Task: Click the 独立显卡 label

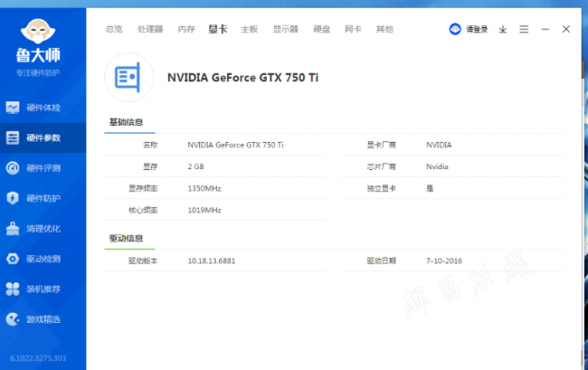Action: coord(382,188)
